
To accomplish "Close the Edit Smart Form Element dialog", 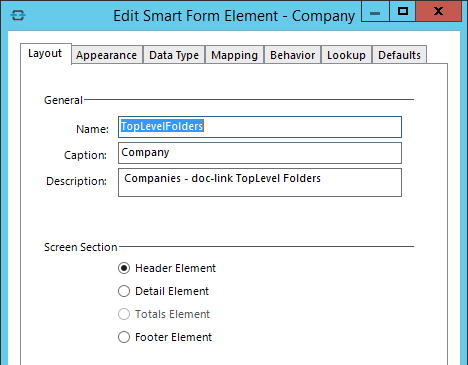I will point(438,12).
